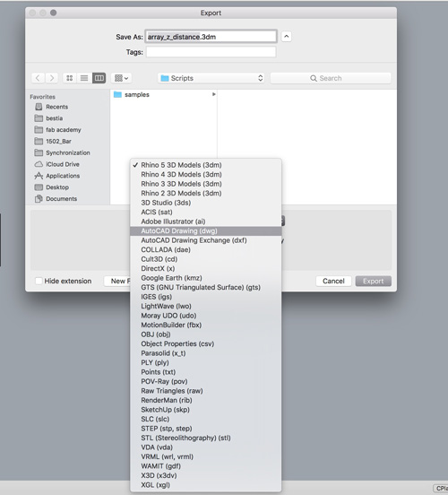
Task: Select AutoCAD Drawing (dwg) format
Action: 206,231
